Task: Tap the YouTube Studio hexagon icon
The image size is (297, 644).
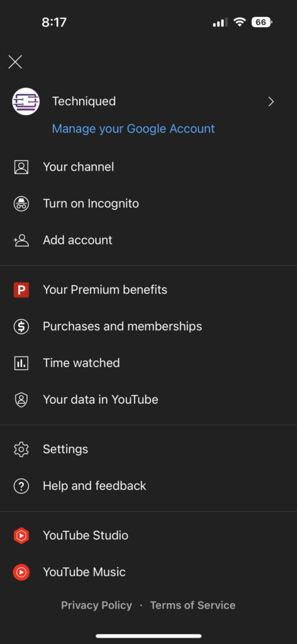Action: 21,536
